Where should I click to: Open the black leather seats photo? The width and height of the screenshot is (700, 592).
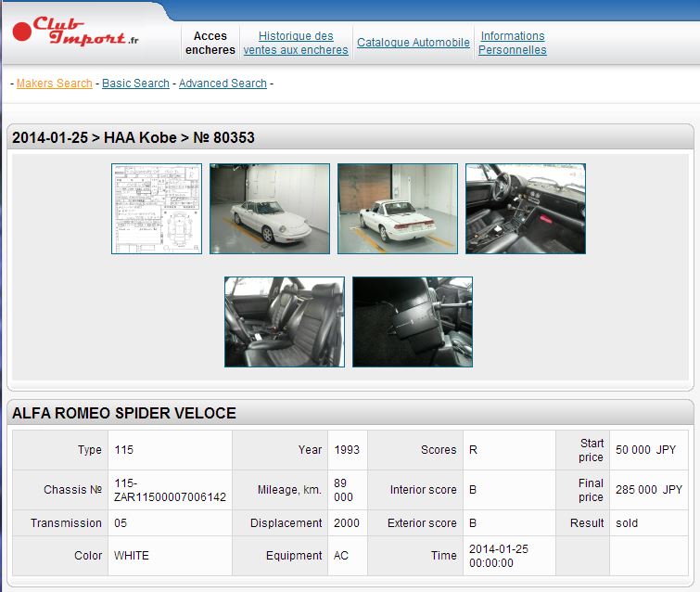point(285,322)
